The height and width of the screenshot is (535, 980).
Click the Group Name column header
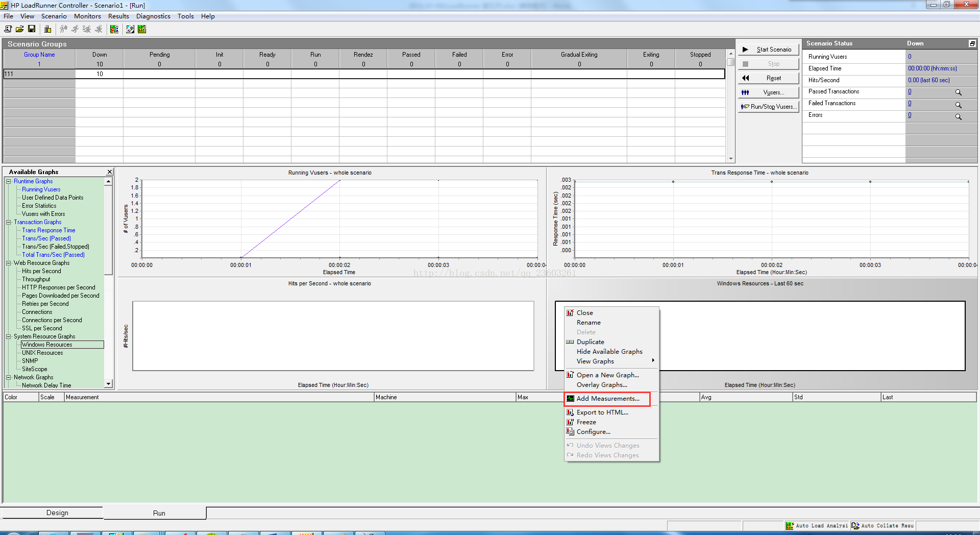[39, 55]
